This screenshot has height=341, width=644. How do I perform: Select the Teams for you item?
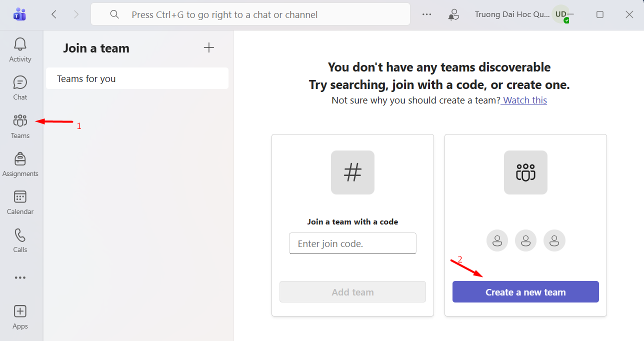137,78
